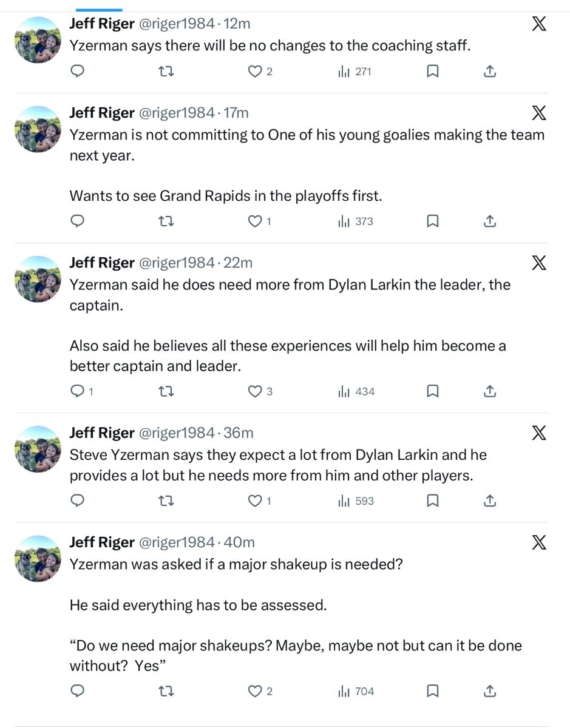Open X logo on the 12m tweet
570x728 pixels.
[x=538, y=24]
